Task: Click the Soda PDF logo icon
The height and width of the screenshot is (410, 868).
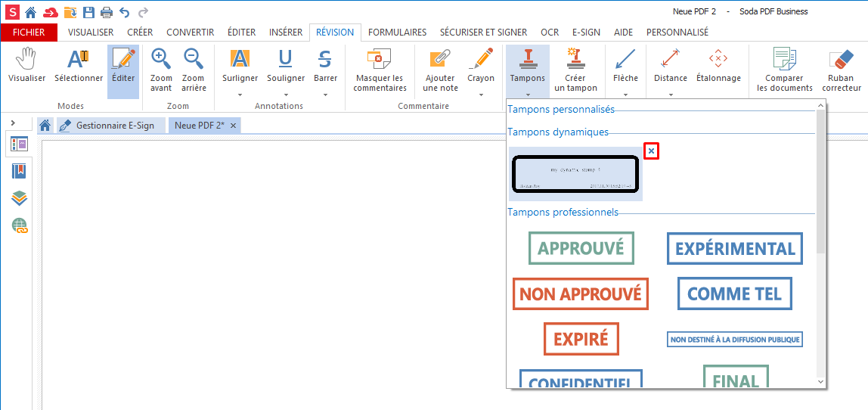Action: point(11,11)
